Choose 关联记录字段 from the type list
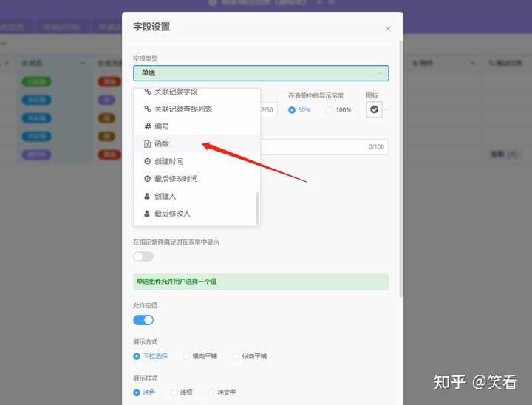 (x=197, y=92)
